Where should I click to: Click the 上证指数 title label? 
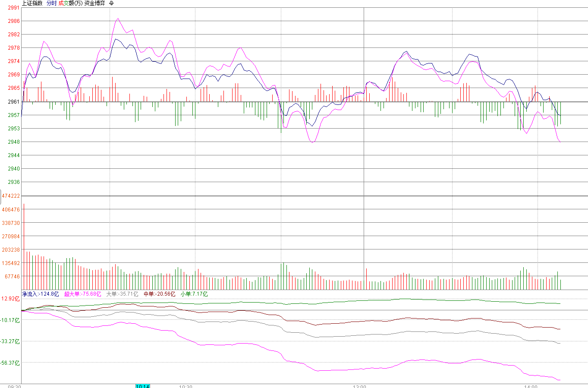(x=32, y=3)
